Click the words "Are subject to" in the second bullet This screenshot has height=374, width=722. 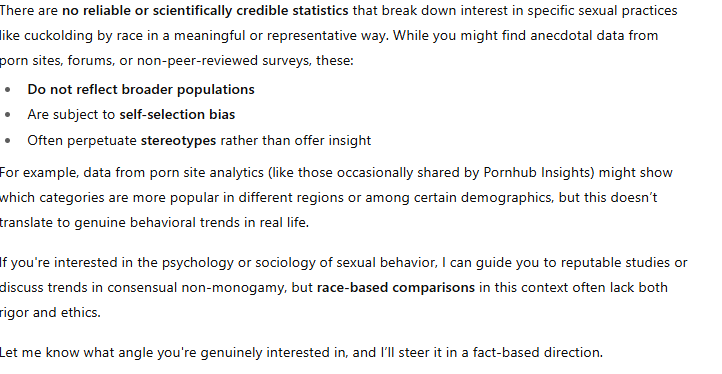(x=71, y=114)
